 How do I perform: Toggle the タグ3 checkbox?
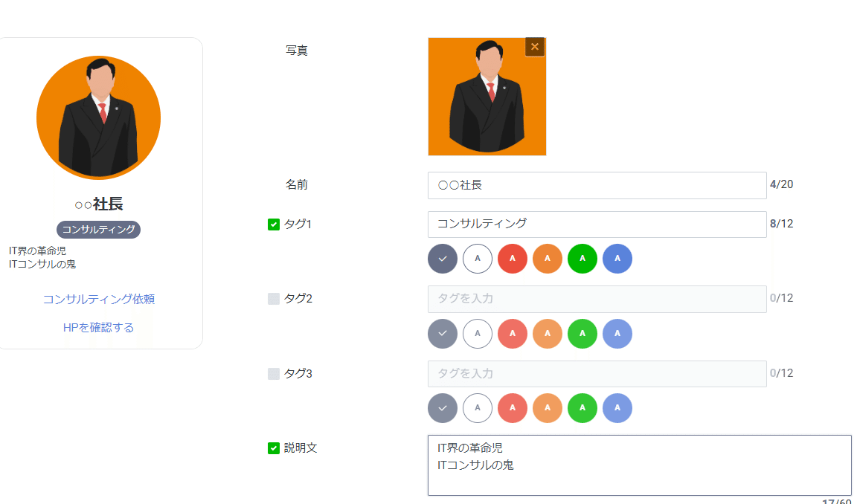(274, 374)
